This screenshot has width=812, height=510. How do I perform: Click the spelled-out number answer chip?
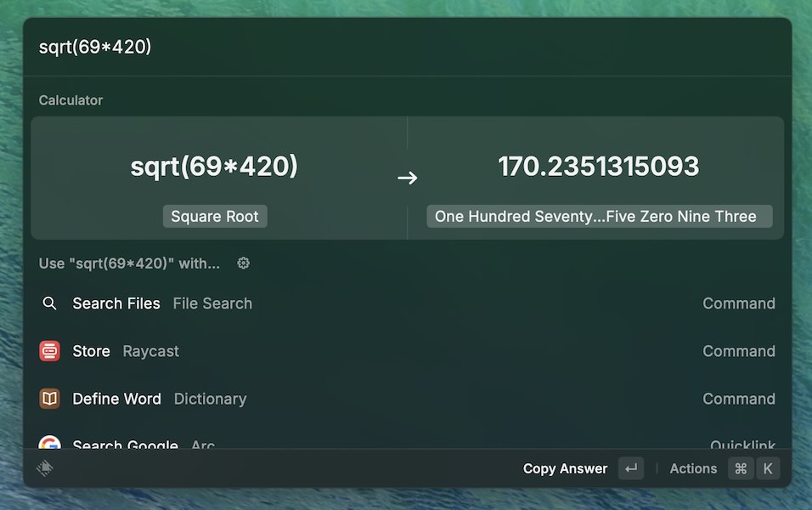click(x=598, y=216)
